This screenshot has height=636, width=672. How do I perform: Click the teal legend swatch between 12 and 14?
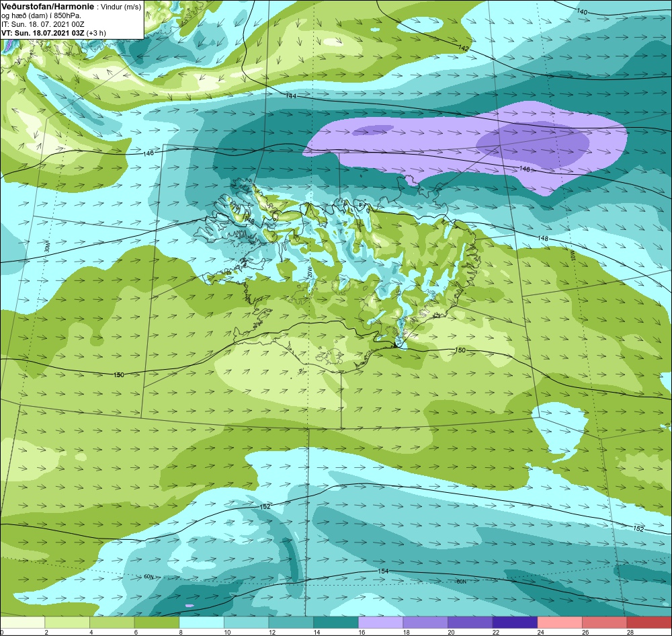pyautogui.click(x=291, y=622)
